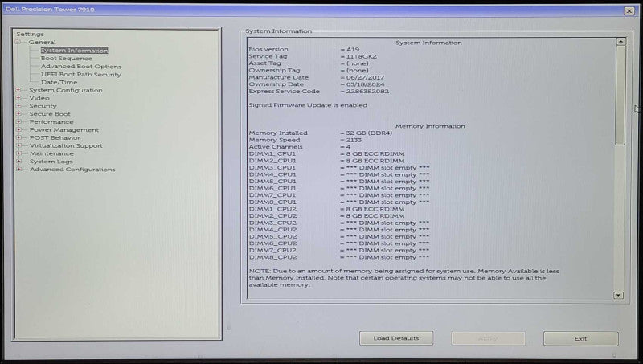Expand the System Configuration node
This screenshot has height=364, width=643.
(x=18, y=90)
